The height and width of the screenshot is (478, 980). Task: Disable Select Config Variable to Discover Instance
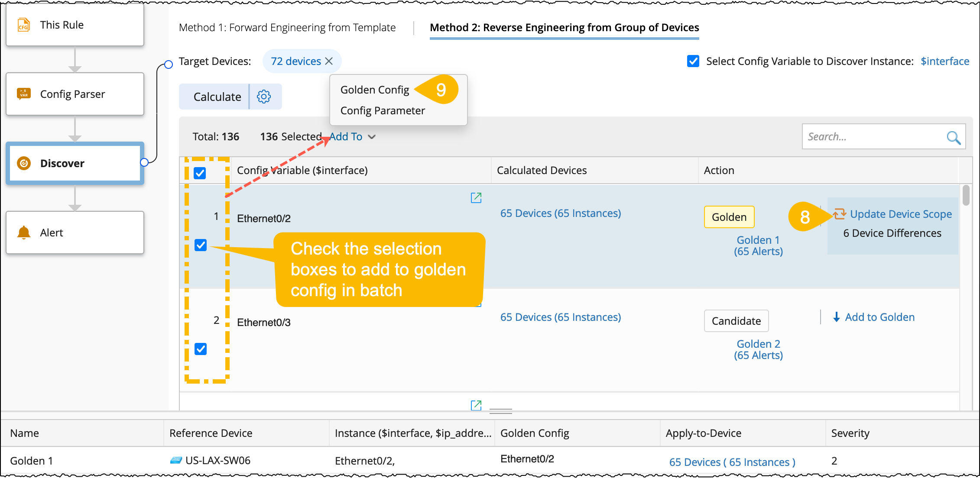click(693, 61)
